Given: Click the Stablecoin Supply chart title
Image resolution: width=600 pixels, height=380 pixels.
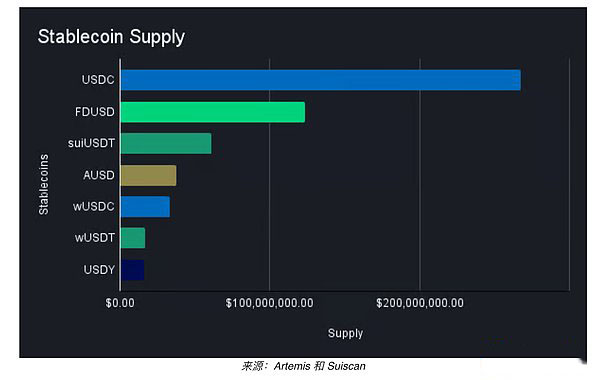Looking at the screenshot, I should pyautogui.click(x=111, y=37).
